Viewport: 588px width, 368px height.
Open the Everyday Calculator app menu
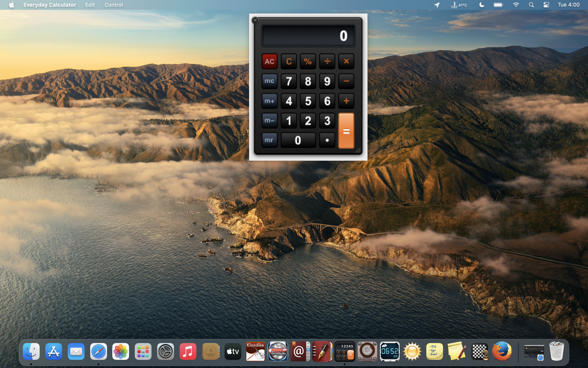(49, 5)
